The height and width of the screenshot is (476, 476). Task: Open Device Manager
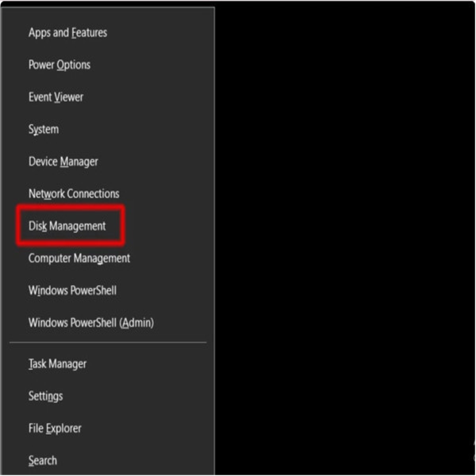63,162
